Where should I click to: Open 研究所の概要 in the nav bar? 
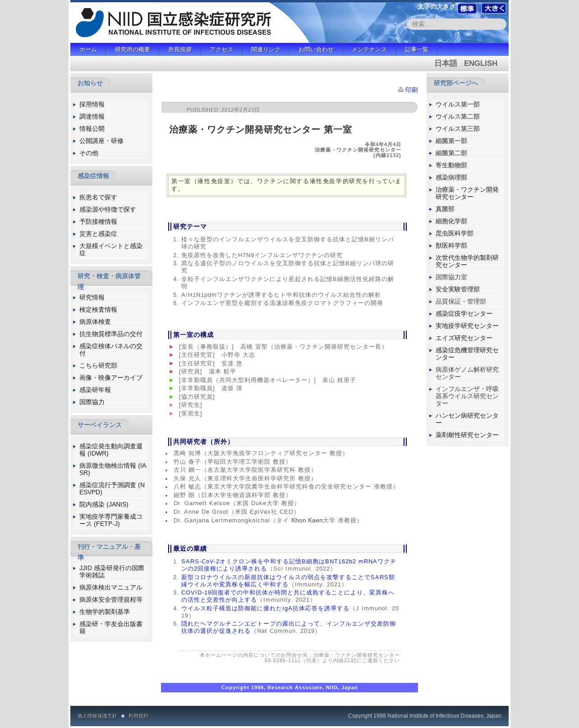(x=133, y=50)
